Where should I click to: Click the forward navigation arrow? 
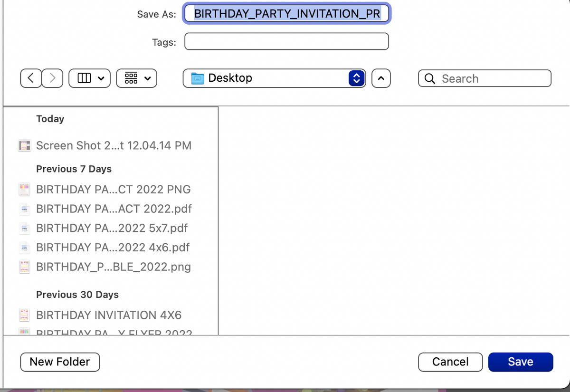tap(52, 78)
